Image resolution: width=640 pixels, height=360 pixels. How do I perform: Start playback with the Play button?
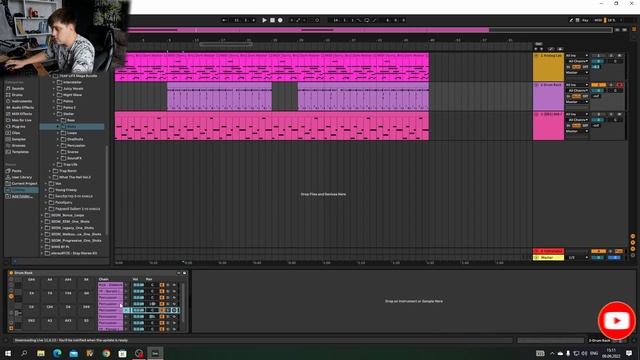point(264,20)
